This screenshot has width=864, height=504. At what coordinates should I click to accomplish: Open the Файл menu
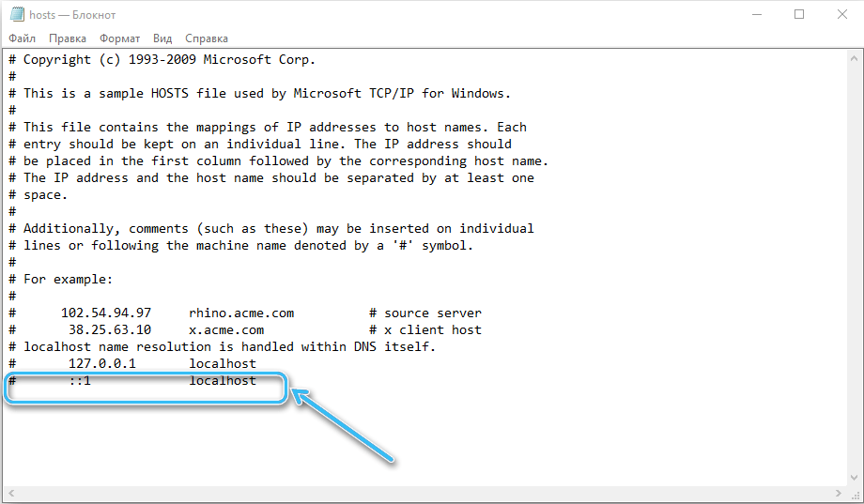tap(23, 38)
